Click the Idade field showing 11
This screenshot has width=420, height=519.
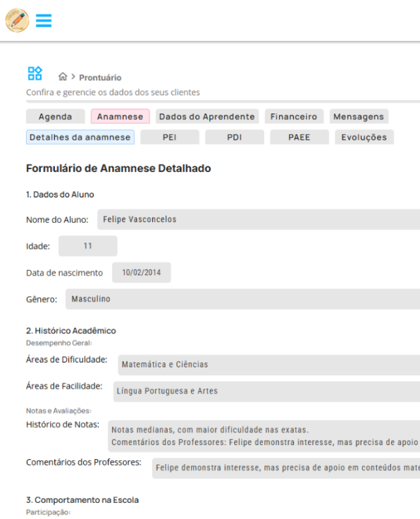point(87,246)
